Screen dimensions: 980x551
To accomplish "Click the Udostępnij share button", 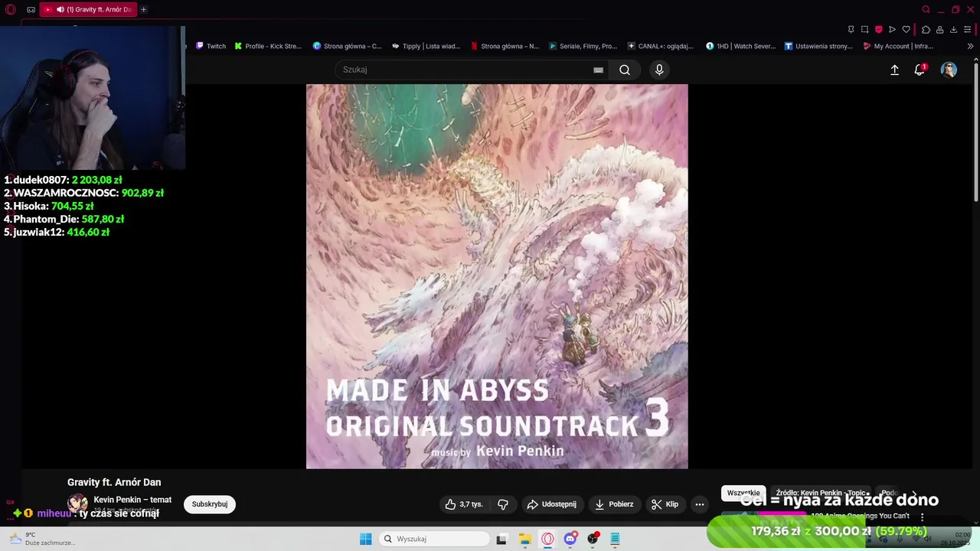I will tap(551, 504).
